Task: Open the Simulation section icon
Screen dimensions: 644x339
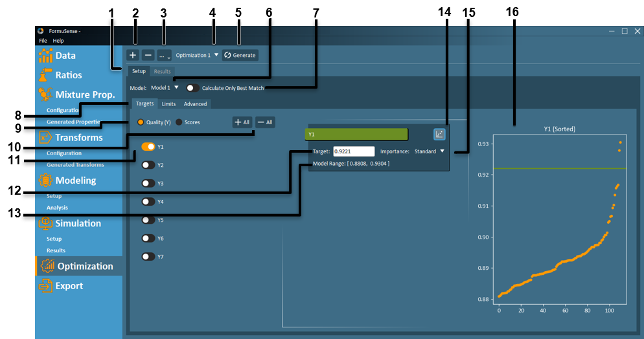Action: [x=45, y=223]
